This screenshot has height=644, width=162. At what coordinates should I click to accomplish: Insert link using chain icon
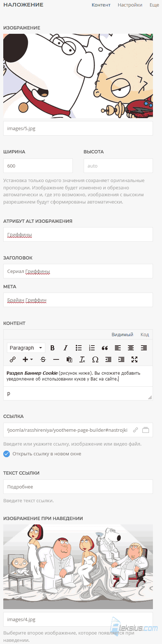(x=13, y=359)
